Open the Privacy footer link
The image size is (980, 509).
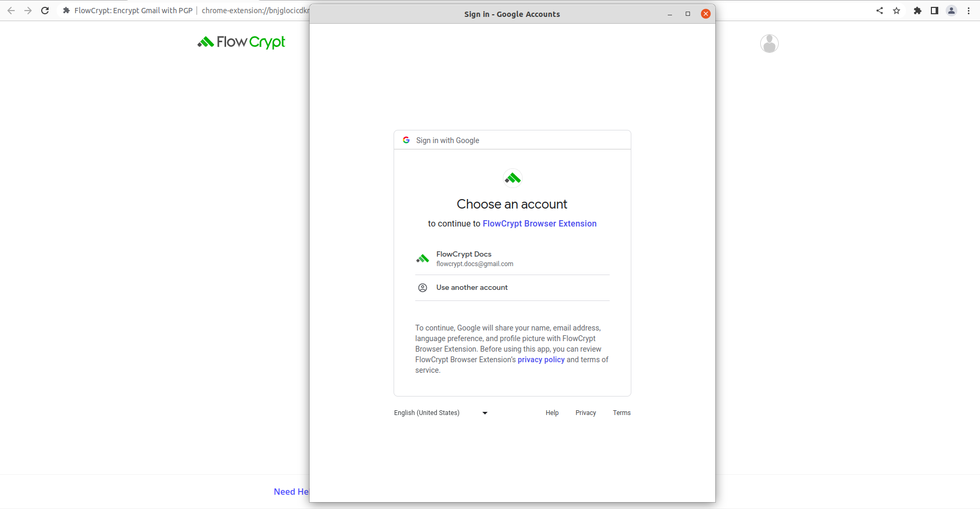(586, 413)
